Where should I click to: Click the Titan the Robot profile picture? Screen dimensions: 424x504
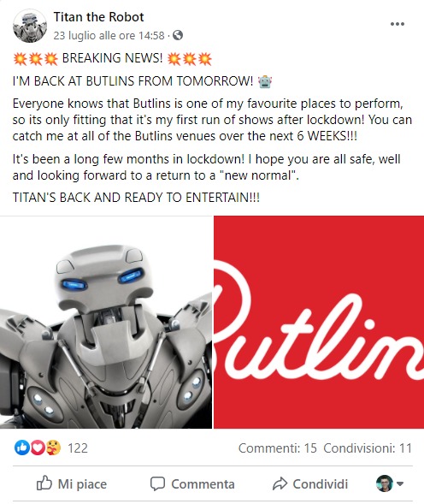(x=30, y=26)
